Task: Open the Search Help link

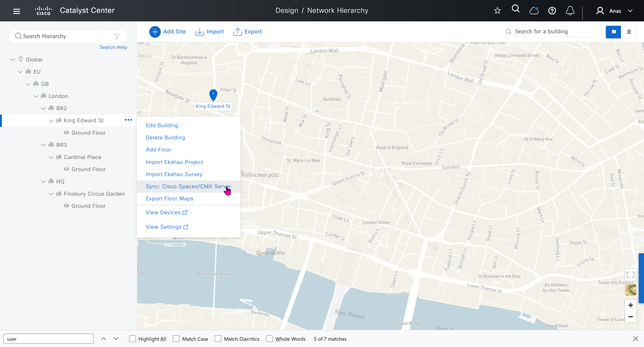Action: click(x=113, y=47)
